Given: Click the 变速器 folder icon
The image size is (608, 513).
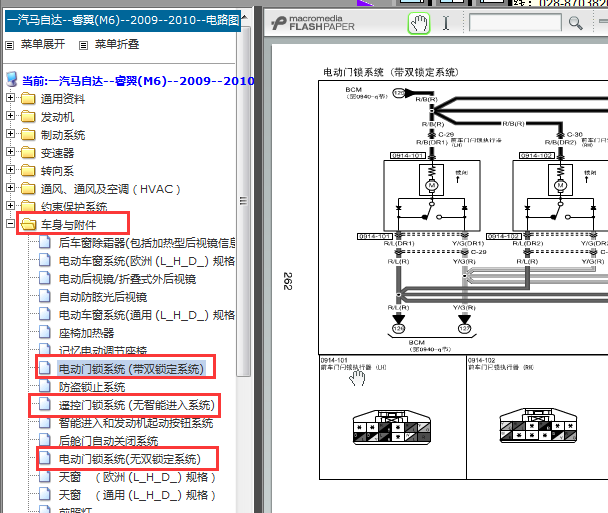Looking at the screenshot, I should tap(28, 152).
